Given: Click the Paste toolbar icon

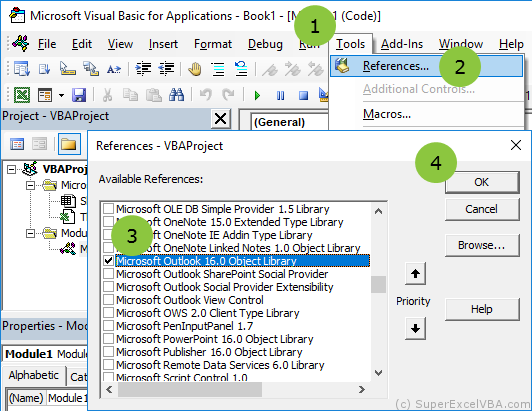Looking at the screenshot, I should [154, 95].
